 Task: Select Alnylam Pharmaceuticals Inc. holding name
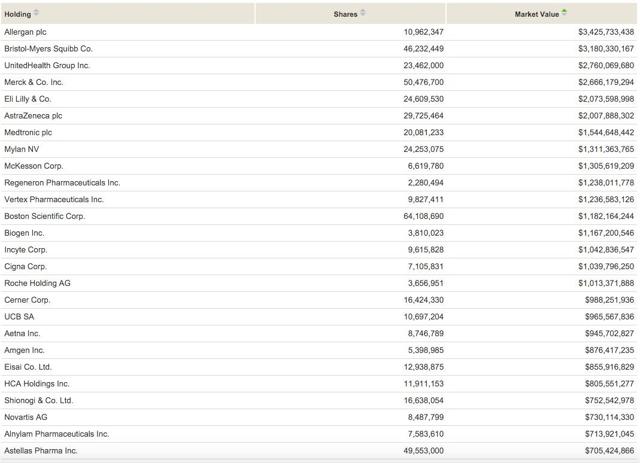(57, 434)
